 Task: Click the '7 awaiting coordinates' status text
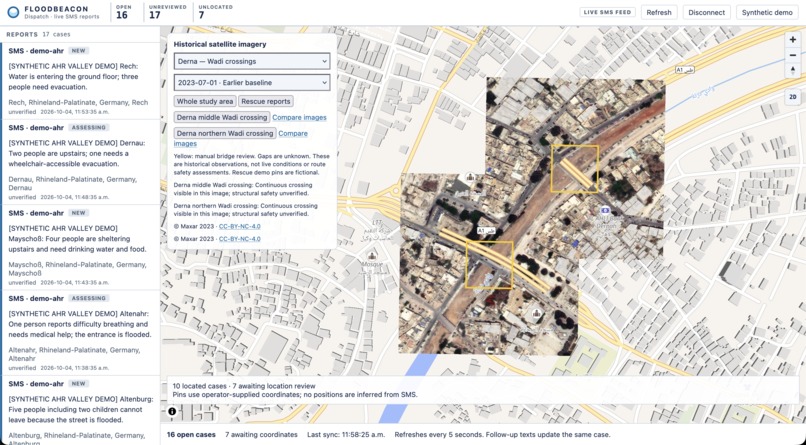pyautogui.click(x=261, y=435)
